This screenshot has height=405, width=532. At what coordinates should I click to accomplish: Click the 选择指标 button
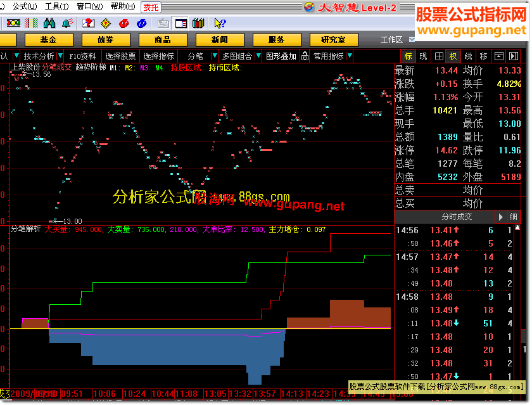pyautogui.click(x=158, y=56)
